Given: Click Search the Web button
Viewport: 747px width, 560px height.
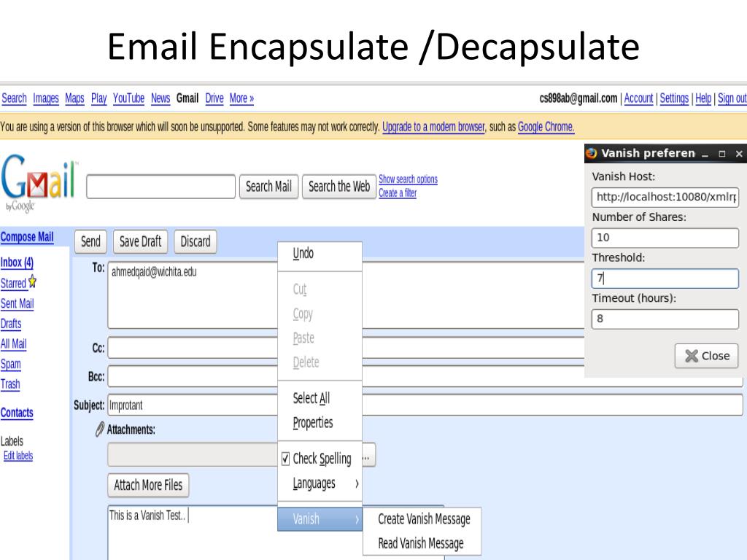Looking at the screenshot, I should (339, 187).
